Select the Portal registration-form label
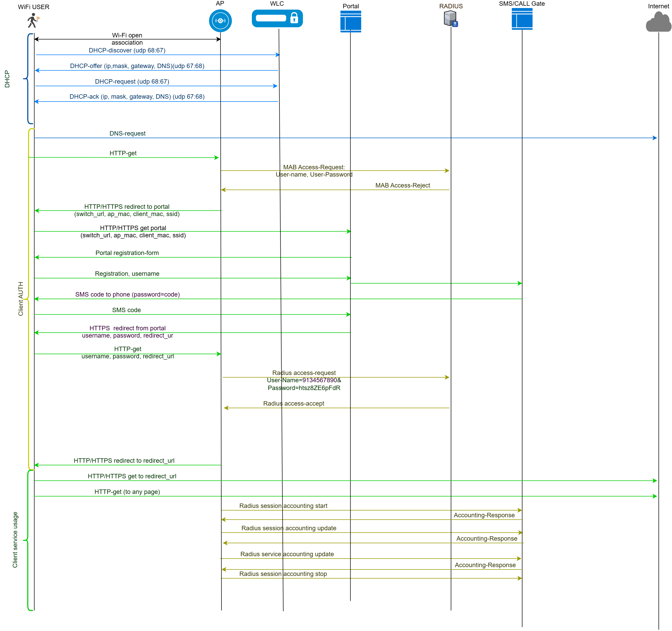 [127, 253]
